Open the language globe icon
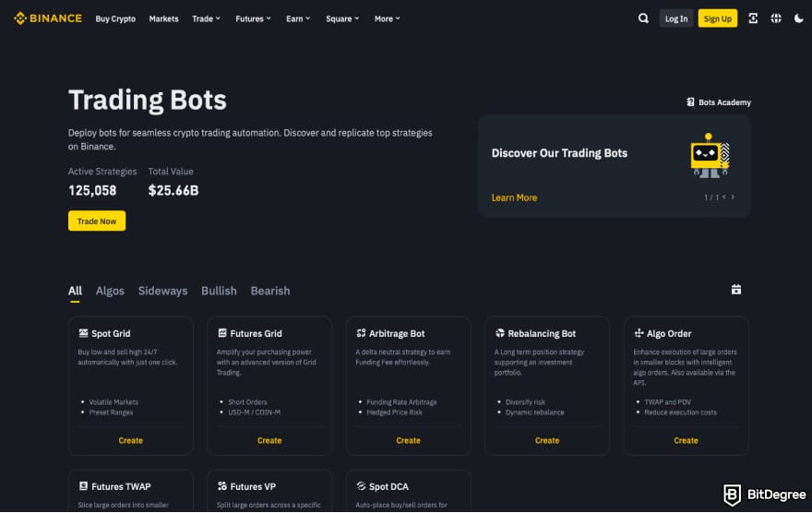Image resolution: width=812 pixels, height=513 pixels. tap(776, 18)
